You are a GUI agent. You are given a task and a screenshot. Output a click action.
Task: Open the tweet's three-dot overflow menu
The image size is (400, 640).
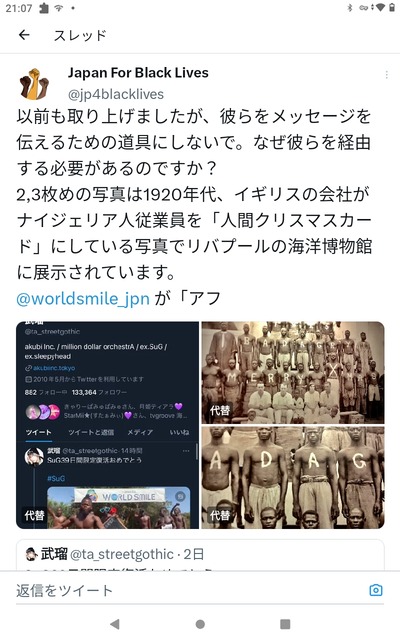tap(386, 75)
